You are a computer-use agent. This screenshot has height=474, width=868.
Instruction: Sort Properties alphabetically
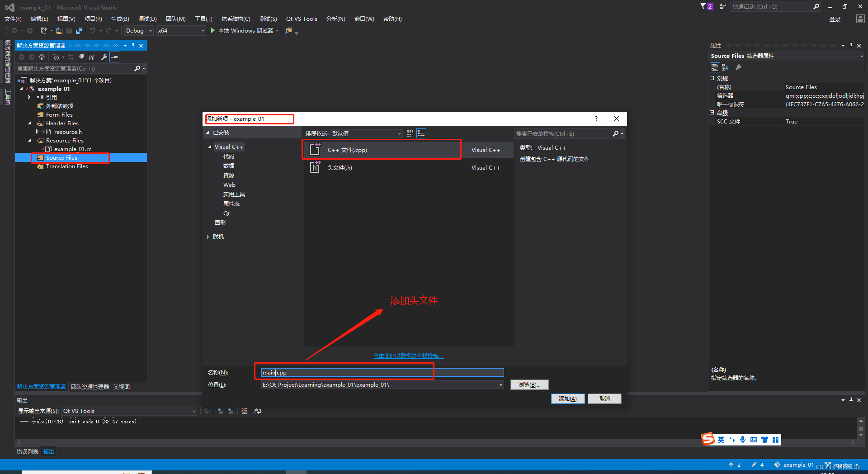(x=725, y=67)
